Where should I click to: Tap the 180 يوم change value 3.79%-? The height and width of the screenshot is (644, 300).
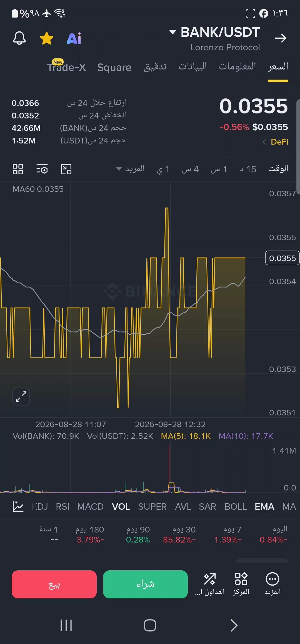(90, 540)
